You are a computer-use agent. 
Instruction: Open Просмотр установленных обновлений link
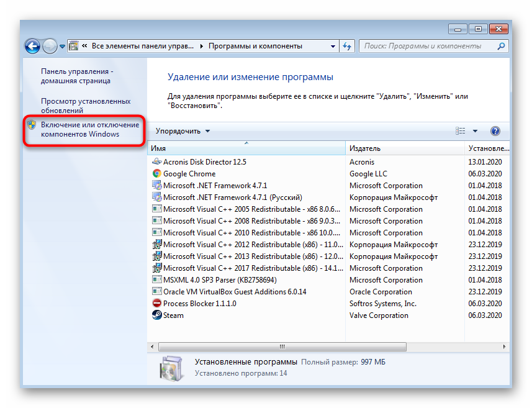coord(85,106)
